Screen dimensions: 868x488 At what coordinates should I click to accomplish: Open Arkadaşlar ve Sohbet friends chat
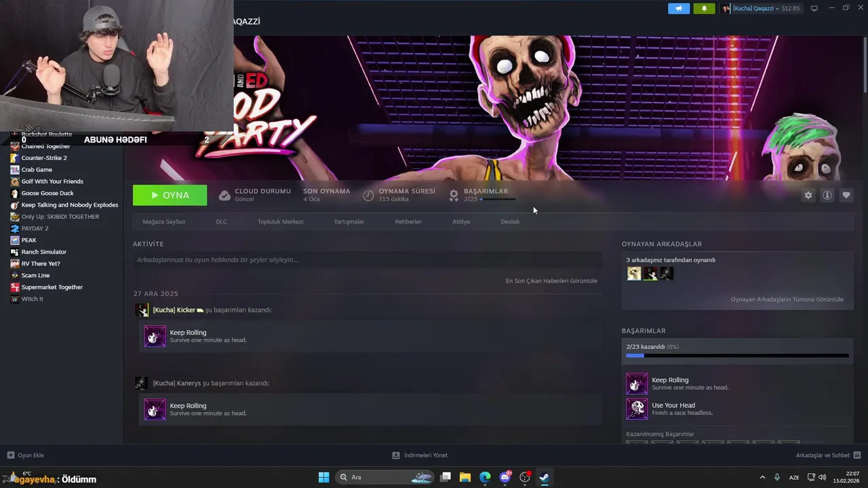point(829,455)
